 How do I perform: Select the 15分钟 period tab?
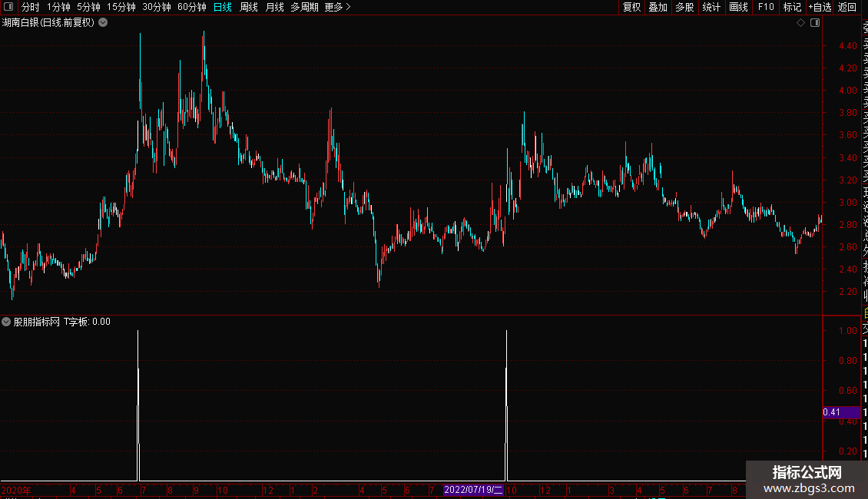point(121,7)
